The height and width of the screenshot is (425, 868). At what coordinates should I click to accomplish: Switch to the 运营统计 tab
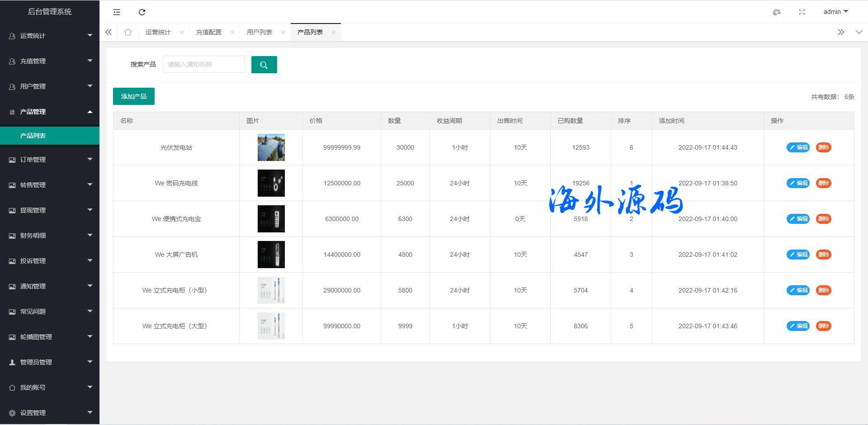(158, 32)
